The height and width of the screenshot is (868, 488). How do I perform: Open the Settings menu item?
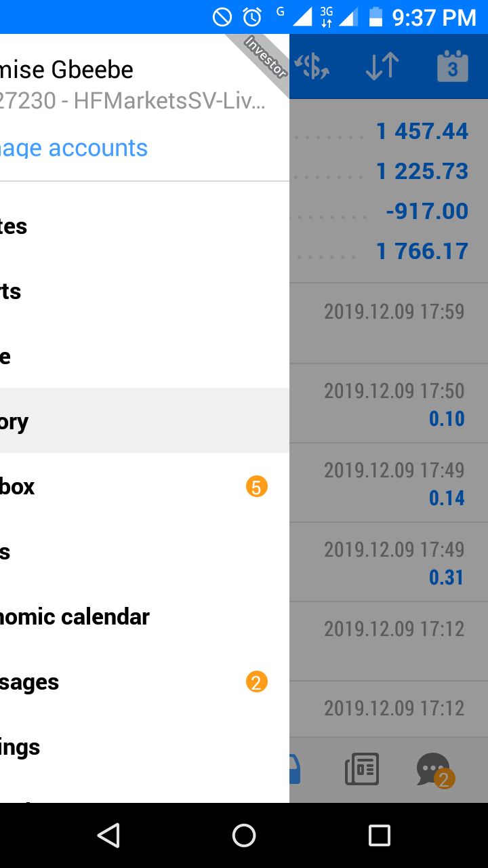[144, 747]
